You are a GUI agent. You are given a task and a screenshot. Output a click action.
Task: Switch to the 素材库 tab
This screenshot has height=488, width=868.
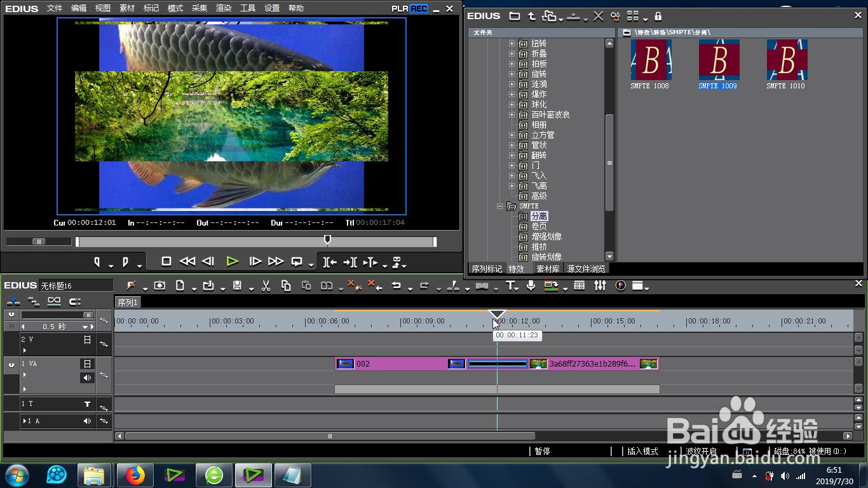(x=548, y=269)
